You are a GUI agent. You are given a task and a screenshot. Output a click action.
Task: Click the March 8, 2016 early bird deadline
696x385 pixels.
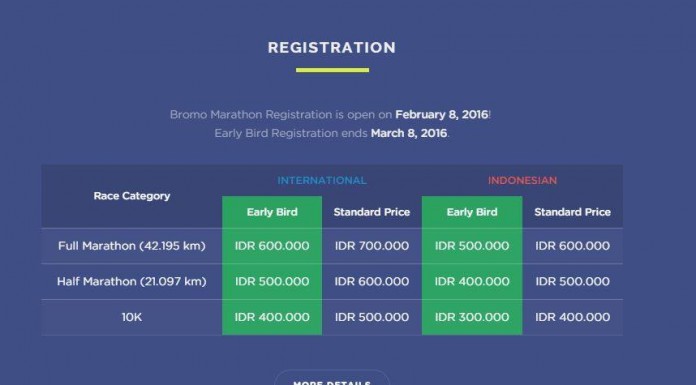(409, 133)
